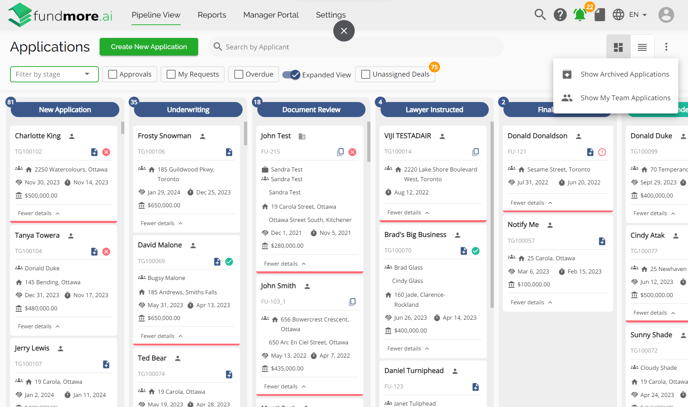Click the New Application column scrollbar
Screen dimensions: 688x407
(122, 128)
